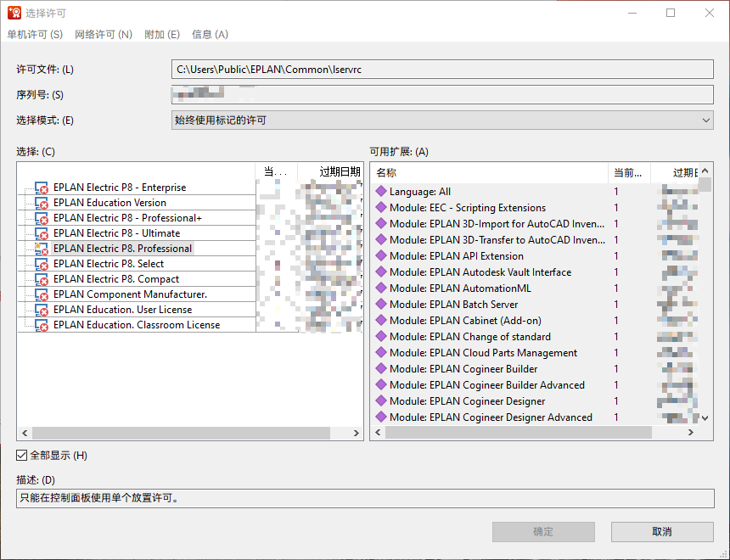Select Module: EPLAN API Extension row text

pyautogui.click(x=457, y=256)
